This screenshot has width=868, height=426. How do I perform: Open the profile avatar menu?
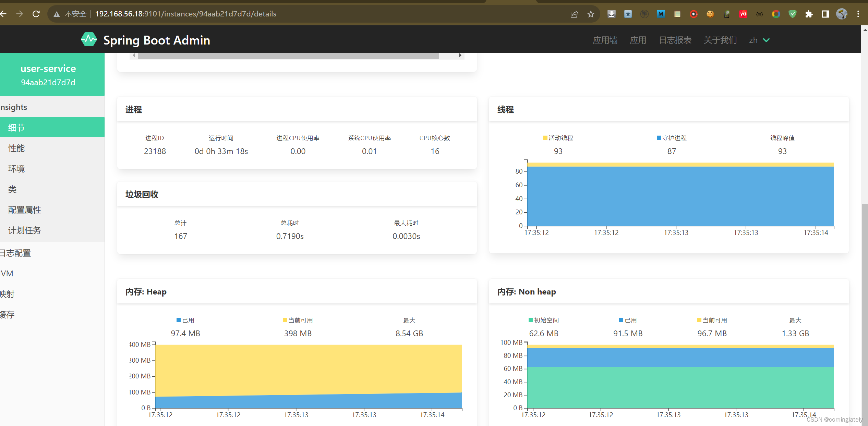click(x=842, y=14)
